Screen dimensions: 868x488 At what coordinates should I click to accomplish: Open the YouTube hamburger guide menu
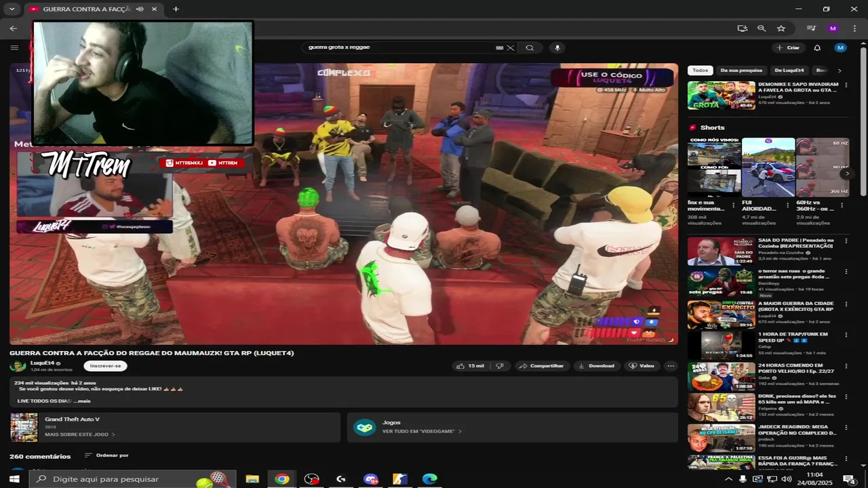[14, 47]
